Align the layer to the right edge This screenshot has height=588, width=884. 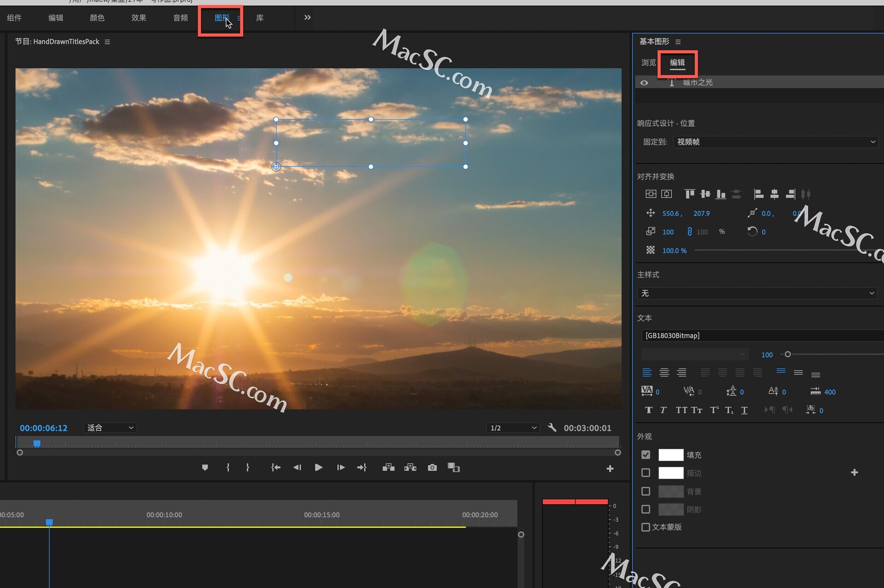coord(790,194)
